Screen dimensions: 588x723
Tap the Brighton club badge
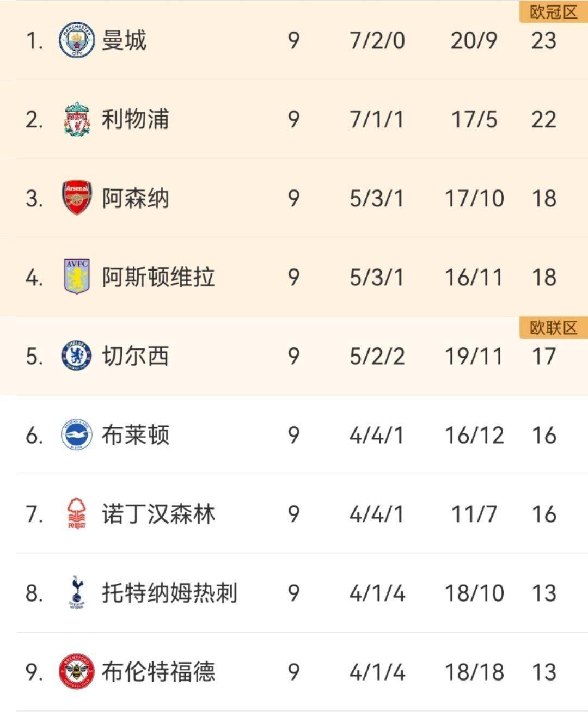(77, 434)
